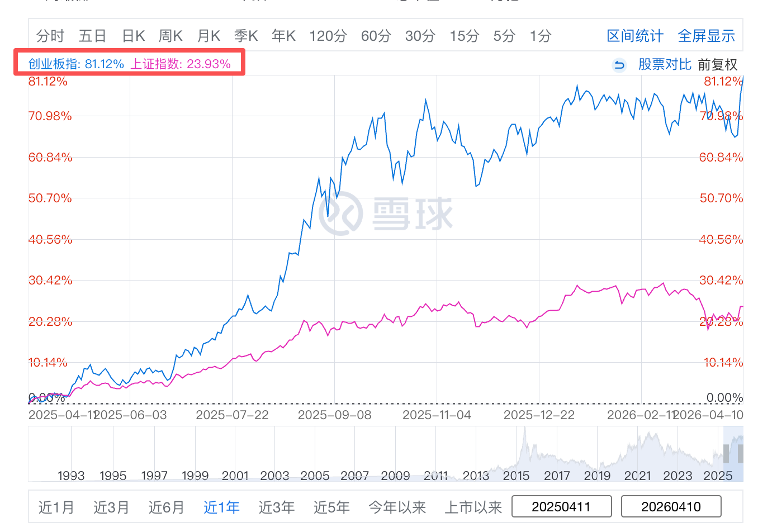The image size is (777, 532).
Task: Select the 今年以来 year-to-date range
Action: click(397, 507)
